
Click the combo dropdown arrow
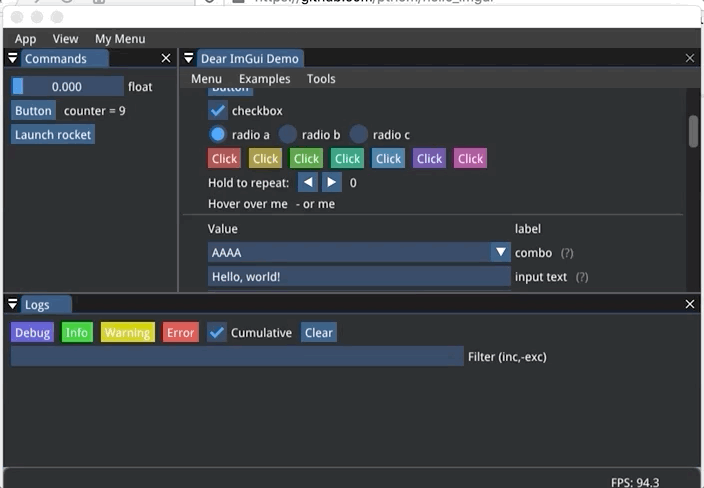coord(501,252)
